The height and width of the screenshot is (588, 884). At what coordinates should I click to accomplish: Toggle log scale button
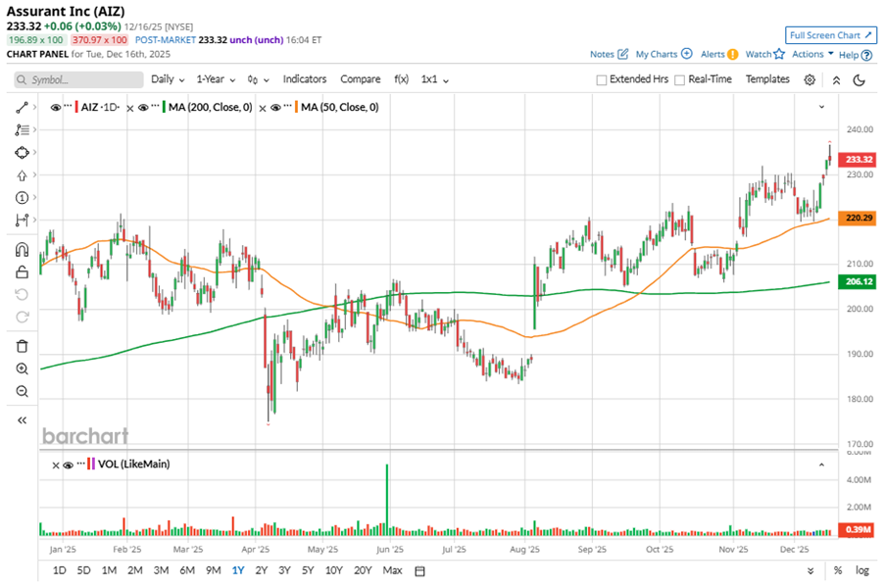pyautogui.click(x=862, y=570)
